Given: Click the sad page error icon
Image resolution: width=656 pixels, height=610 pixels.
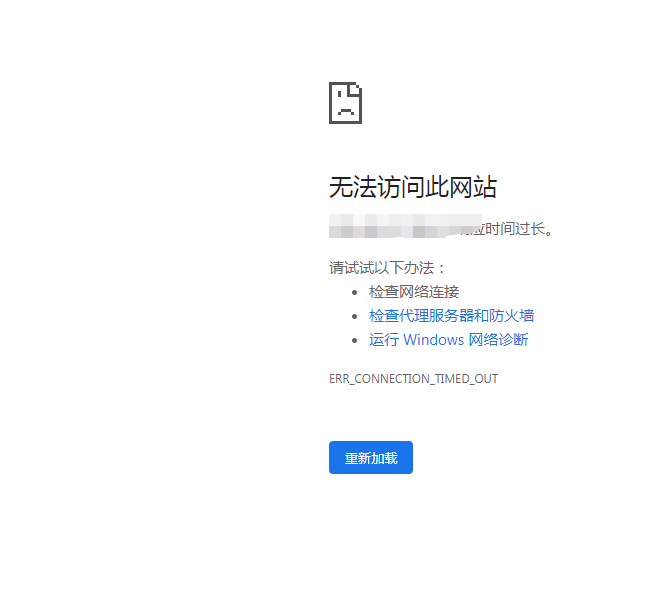Looking at the screenshot, I should point(345,103).
